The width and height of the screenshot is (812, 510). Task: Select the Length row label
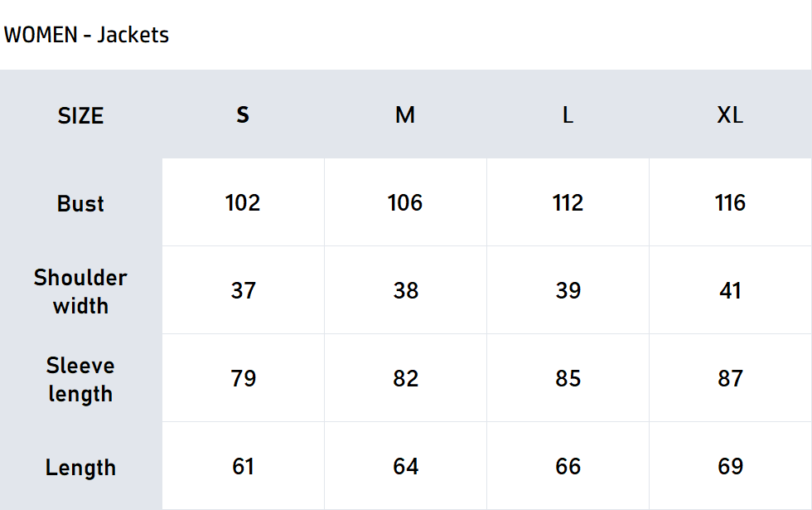pos(80,467)
